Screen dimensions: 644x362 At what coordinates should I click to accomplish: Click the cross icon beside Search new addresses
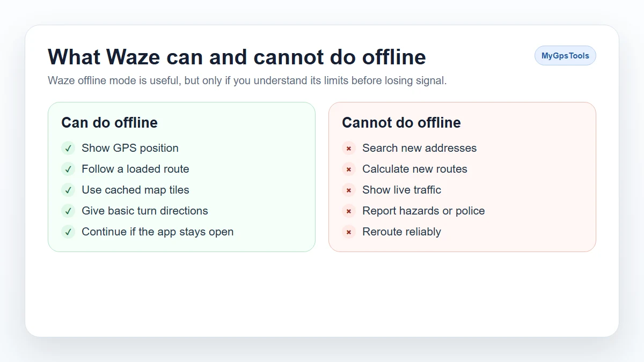[x=349, y=148]
